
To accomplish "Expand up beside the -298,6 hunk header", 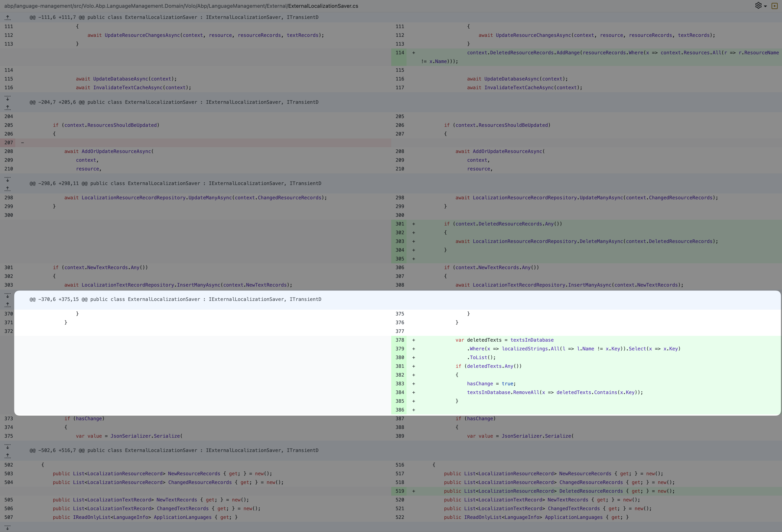I will [8, 188].
